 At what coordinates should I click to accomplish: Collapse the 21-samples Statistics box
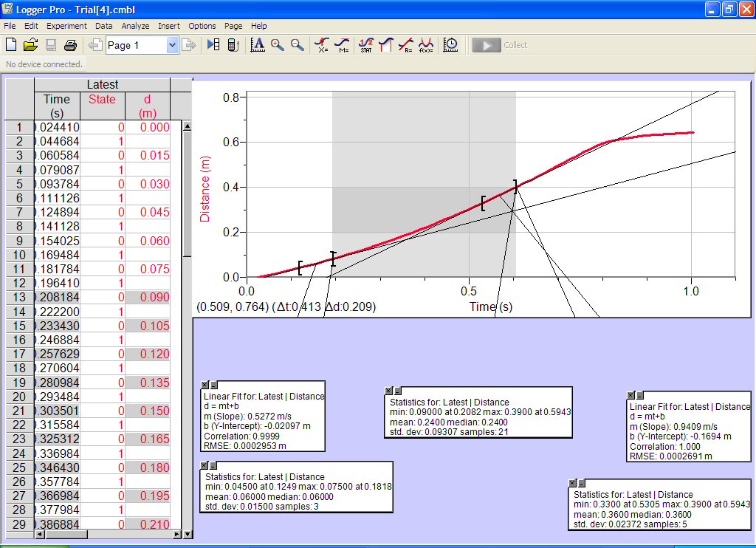click(397, 391)
